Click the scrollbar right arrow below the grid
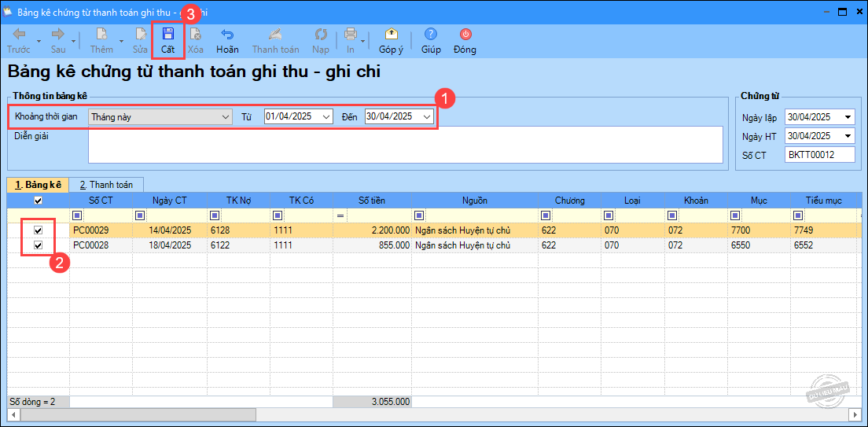 tap(853, 414)
